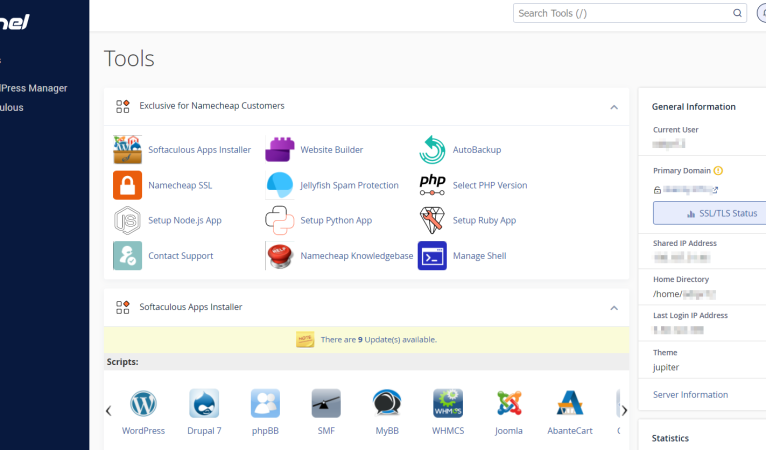Viewport: 766px width, 450px height.
Task: Open the Softaculous Apps Installer text link
Action: 199,150
